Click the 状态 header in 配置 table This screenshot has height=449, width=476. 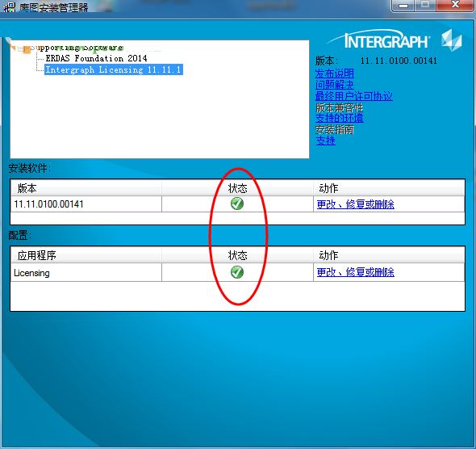237,255
